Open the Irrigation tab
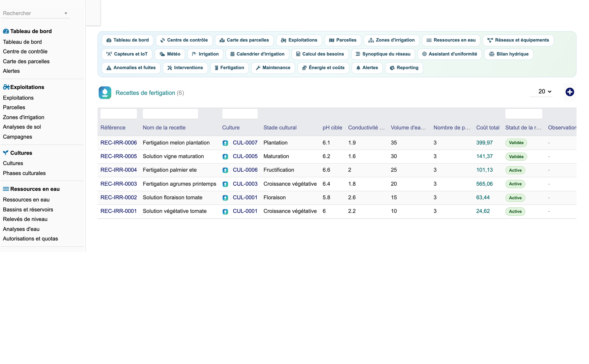This screenshot has width=589, height=364. [205, 54]
